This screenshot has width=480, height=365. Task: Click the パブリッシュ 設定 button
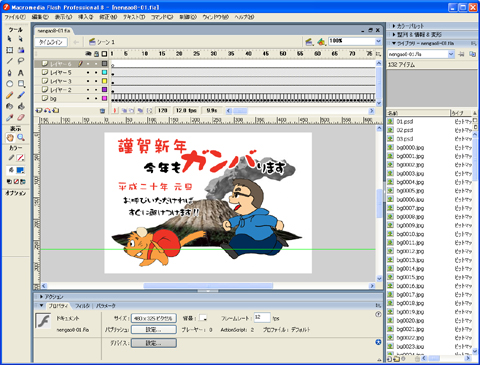click(x=153, y=330)
